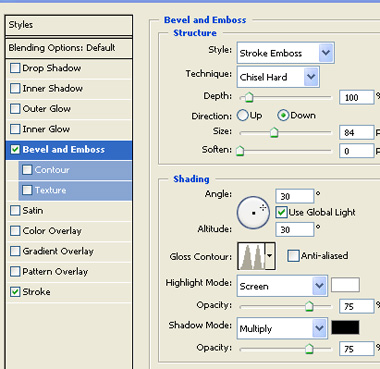The width and height of the screenshot is (380, 369).
Task: Click the Size value field showing 84
Action: tap(356, 132)
